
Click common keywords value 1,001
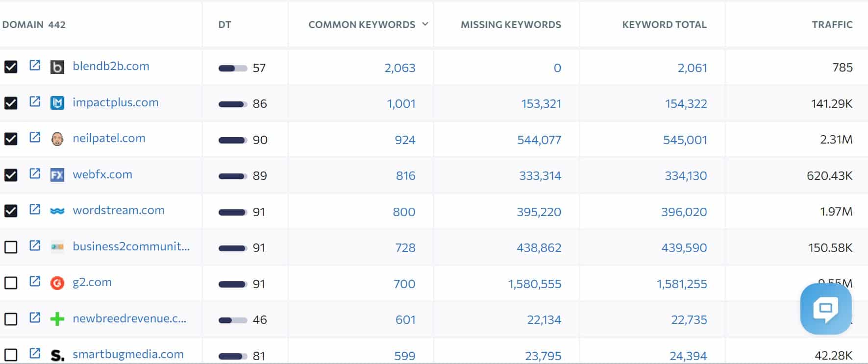pyautogui.click(x=401, y=104)
